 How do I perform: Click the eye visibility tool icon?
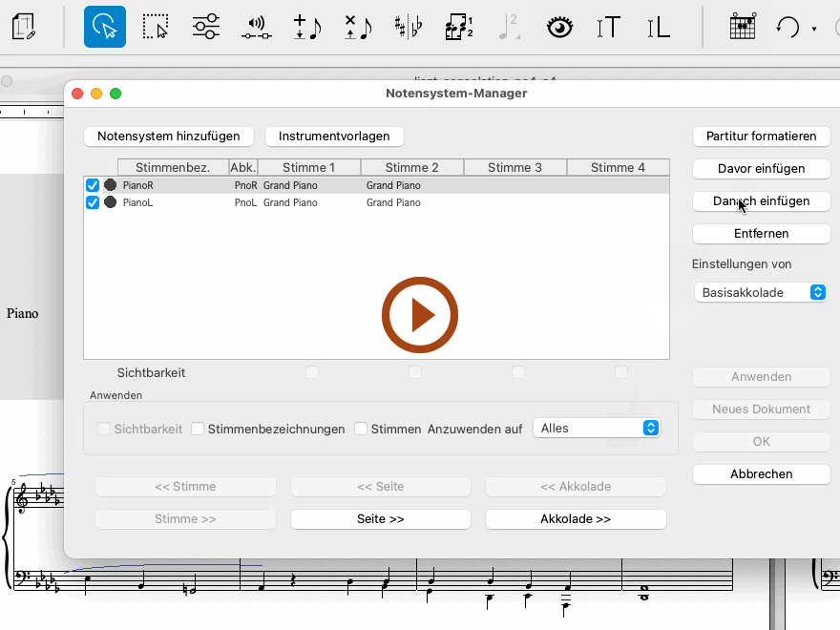(559, 27)
